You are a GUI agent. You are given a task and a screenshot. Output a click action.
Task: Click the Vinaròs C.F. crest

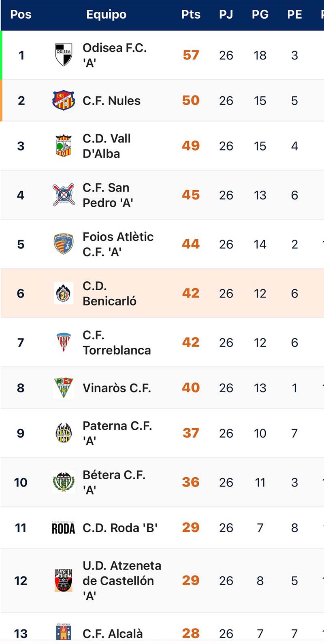coord(64,388)
